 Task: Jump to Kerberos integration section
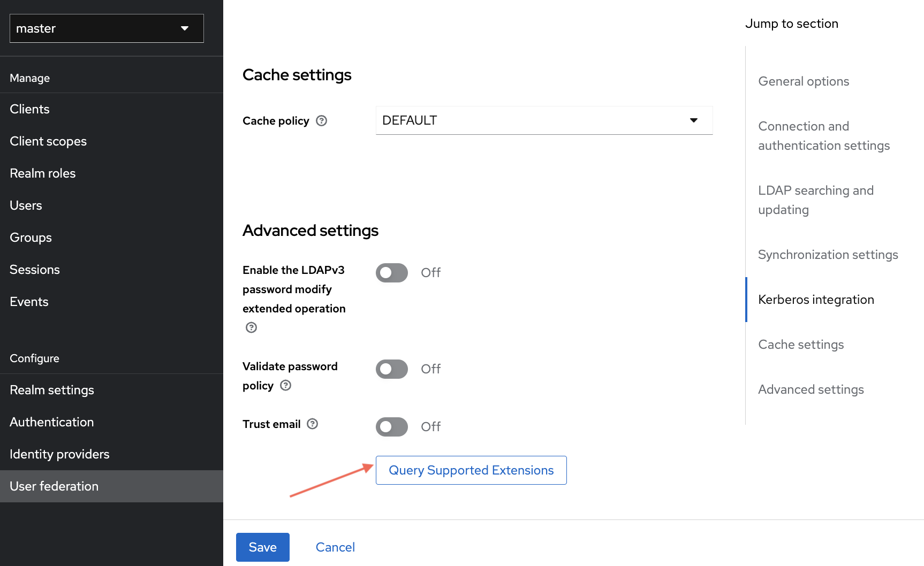click(816, 300)
